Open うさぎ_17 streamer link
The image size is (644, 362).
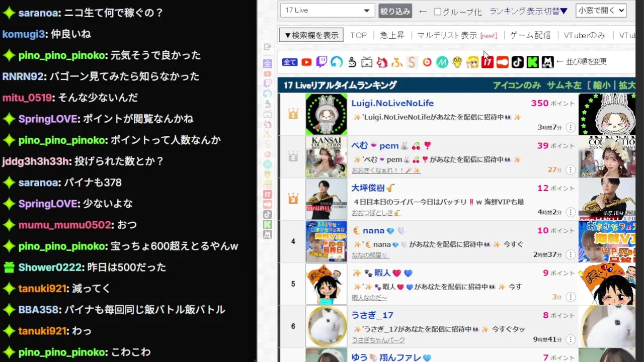(x=372, y=315)
